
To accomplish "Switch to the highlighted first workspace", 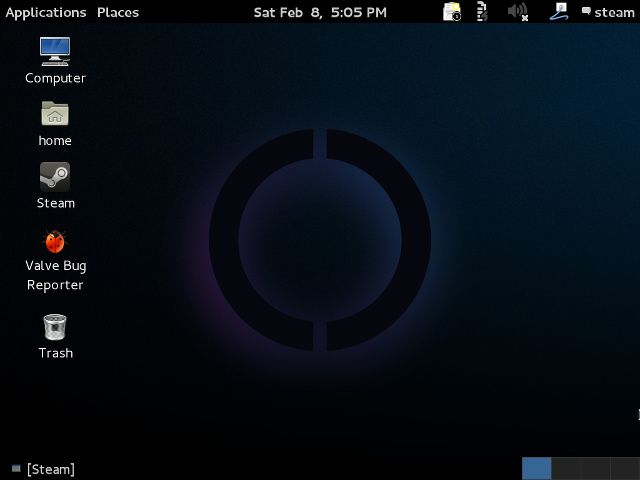I will tap(537, 469).
